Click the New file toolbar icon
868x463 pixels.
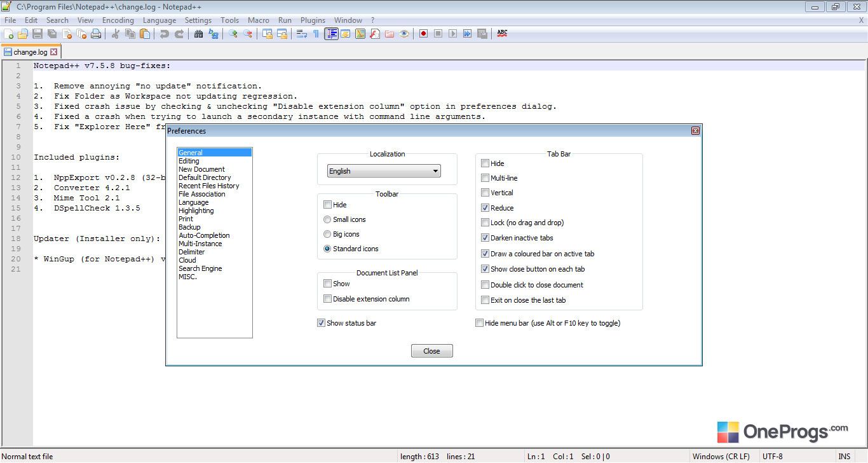click(9, 34)
